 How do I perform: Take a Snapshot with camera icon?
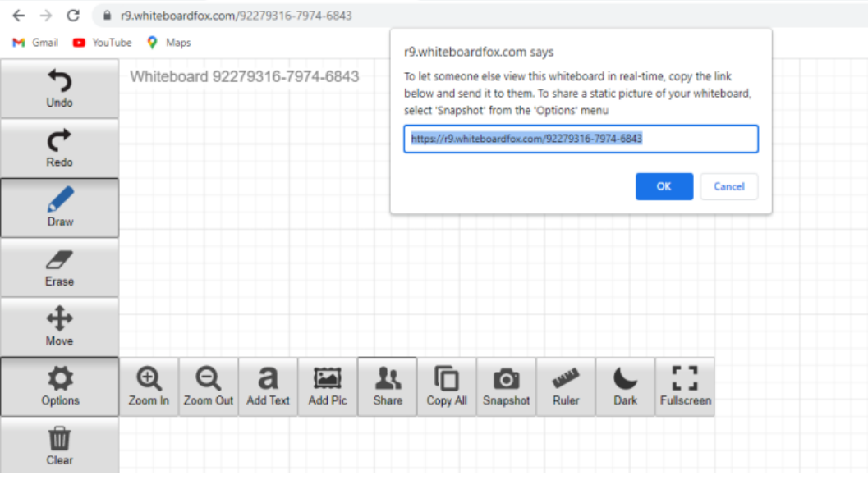coord(507,386)
